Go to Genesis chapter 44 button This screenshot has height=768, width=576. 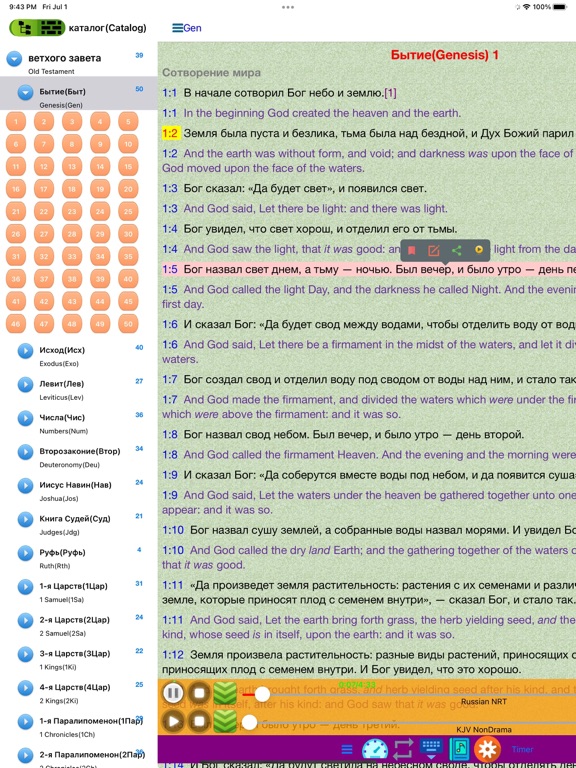click(x=100, y=302)
